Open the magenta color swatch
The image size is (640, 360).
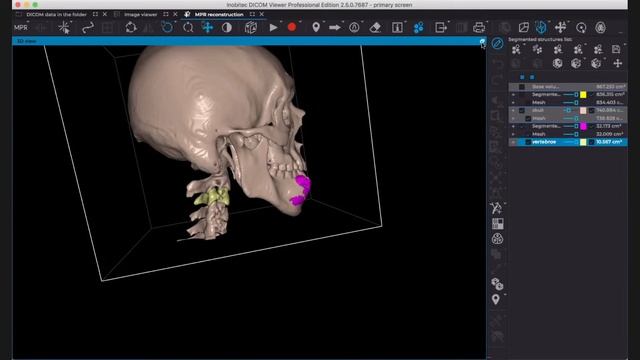(583, 126)
